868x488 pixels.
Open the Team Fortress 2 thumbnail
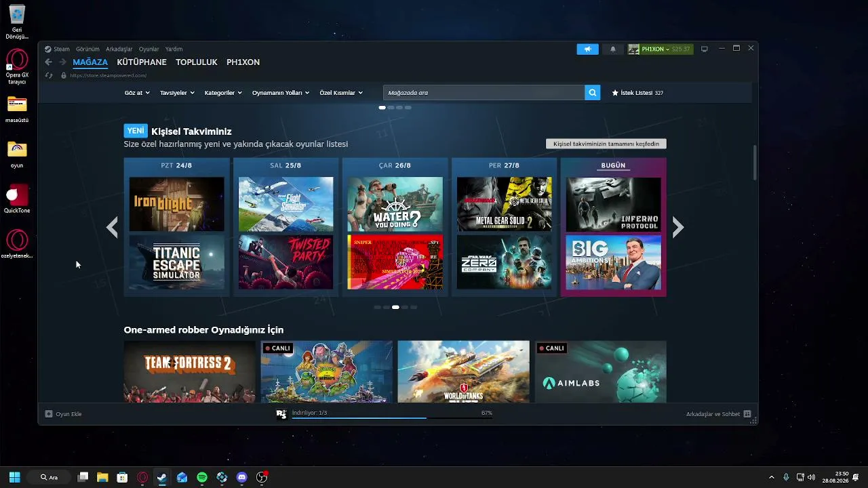[190, 371]
